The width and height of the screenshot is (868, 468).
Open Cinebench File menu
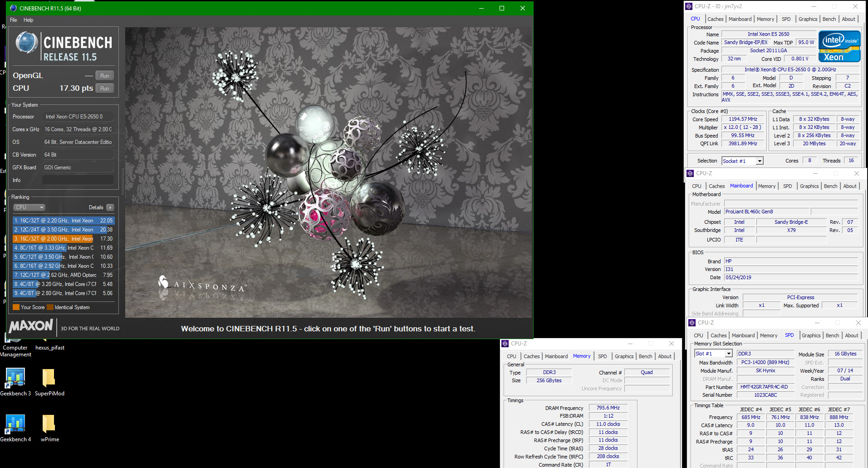point(14,20)
